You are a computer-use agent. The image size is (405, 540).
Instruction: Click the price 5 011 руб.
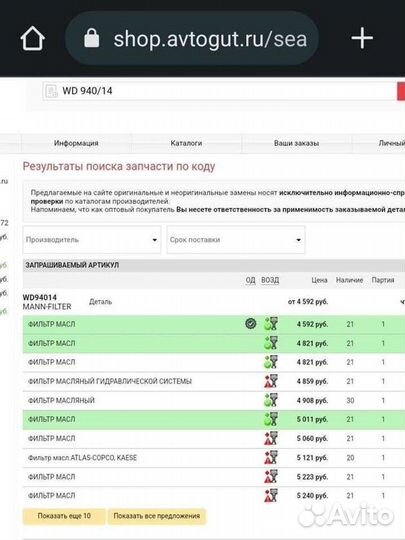(312, 419)
